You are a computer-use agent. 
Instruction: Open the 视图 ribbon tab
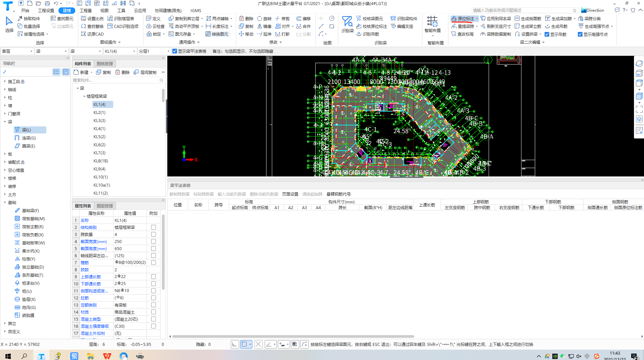tap(104, 10)
